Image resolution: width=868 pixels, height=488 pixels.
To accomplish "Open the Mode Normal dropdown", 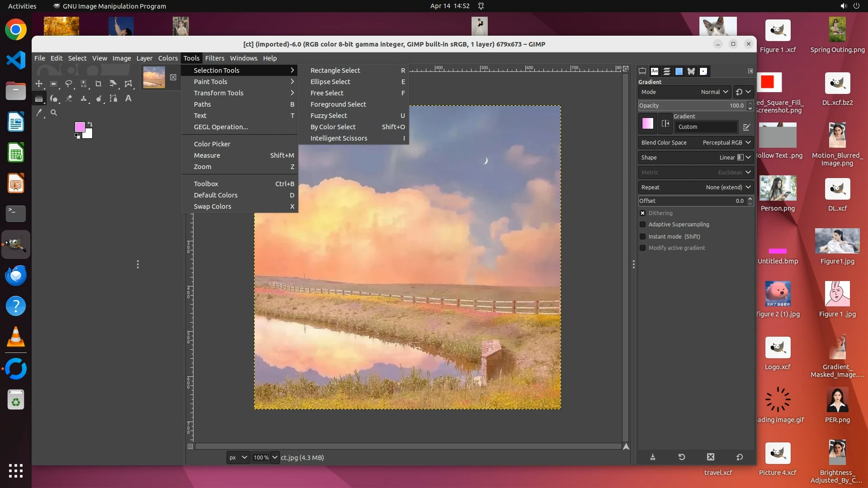I will coord(684,92).
